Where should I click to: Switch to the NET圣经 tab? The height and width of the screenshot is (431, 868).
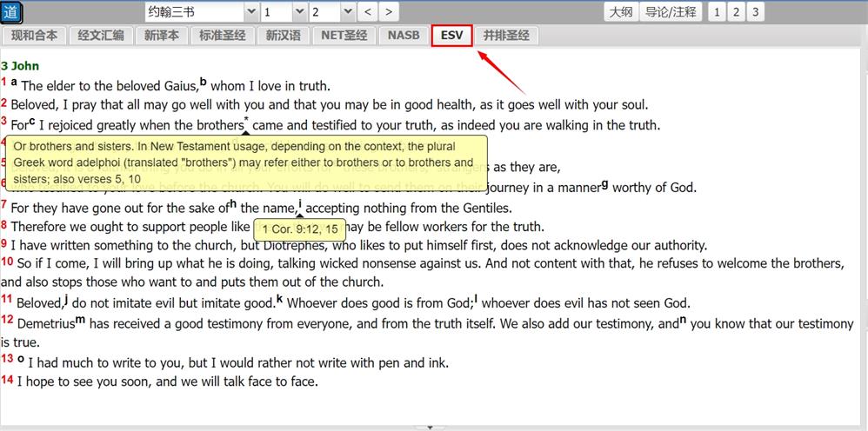(x=344, y=36)
